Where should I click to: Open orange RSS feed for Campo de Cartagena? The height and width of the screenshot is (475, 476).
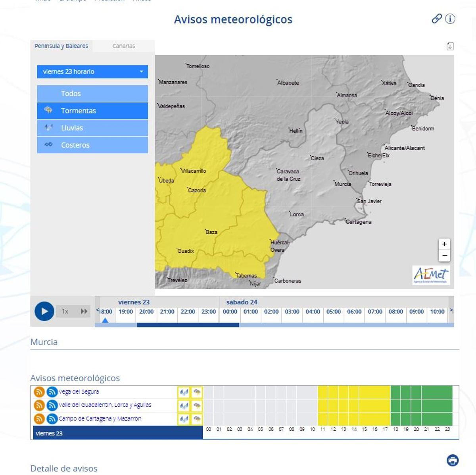(x=39, y=419)
